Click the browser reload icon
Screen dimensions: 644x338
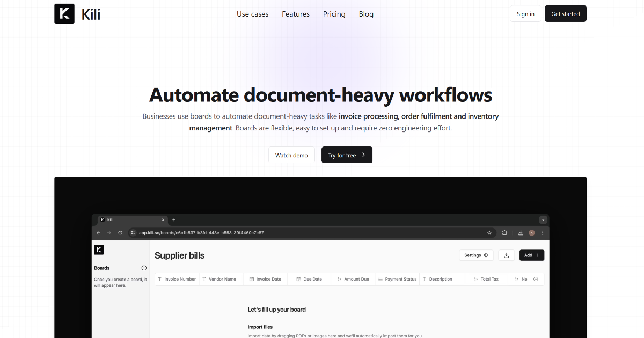120,233
